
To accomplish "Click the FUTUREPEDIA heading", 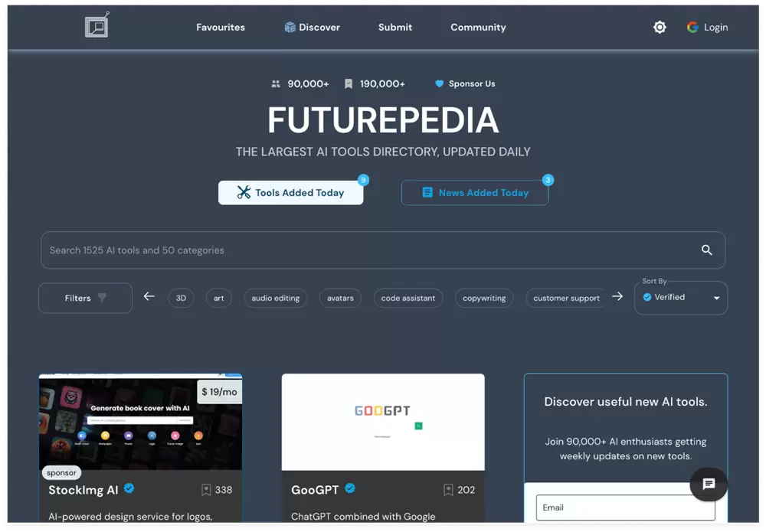I will [383, 120].
